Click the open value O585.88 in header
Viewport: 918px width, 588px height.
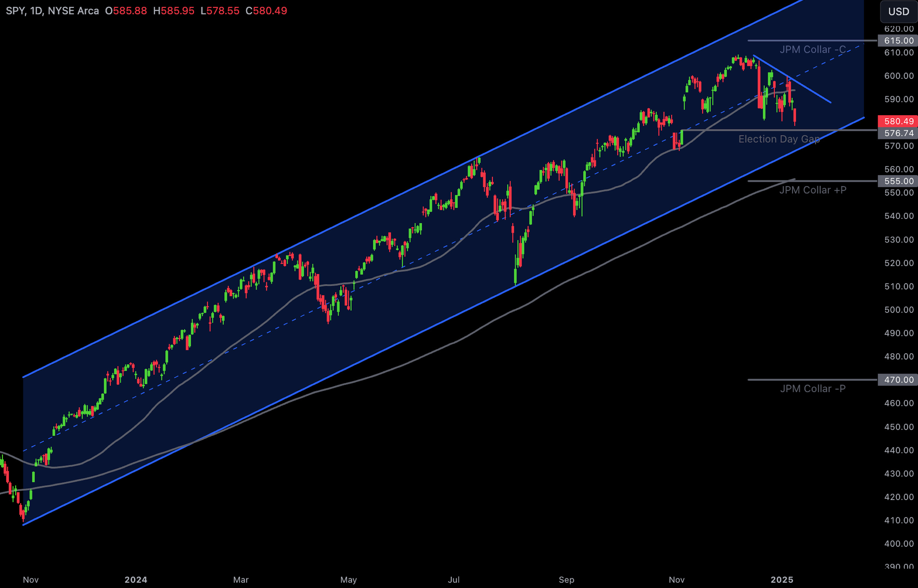coord(126,11)
